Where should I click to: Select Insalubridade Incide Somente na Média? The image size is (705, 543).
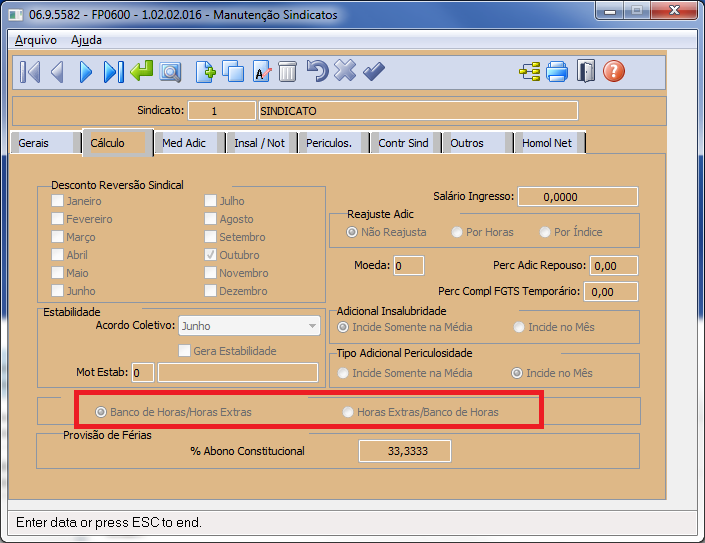[x=343, y=327]
